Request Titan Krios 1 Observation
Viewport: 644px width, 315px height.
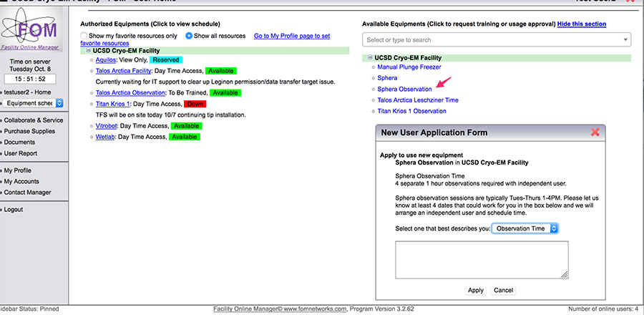click(x=411, y=111)
